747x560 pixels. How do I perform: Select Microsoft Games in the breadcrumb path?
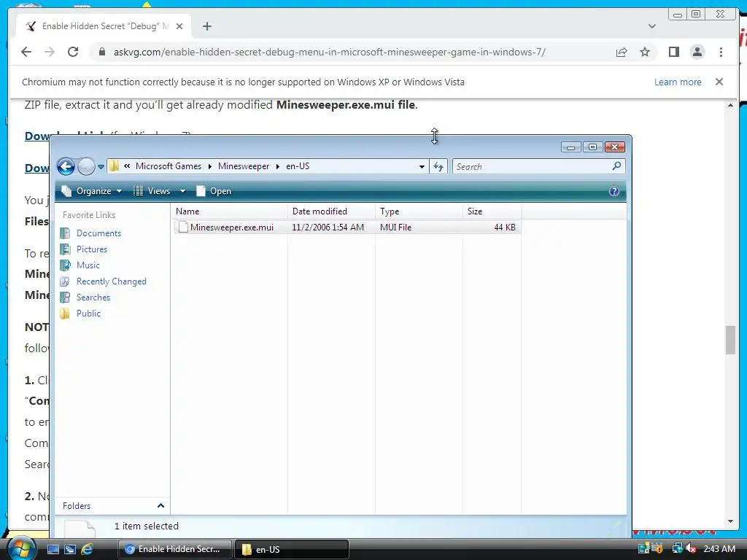[169, 166]
